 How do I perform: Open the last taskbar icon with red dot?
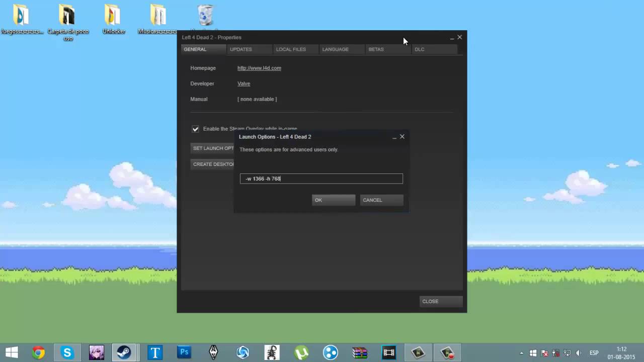pyautogui.click(x=447, y=352)
